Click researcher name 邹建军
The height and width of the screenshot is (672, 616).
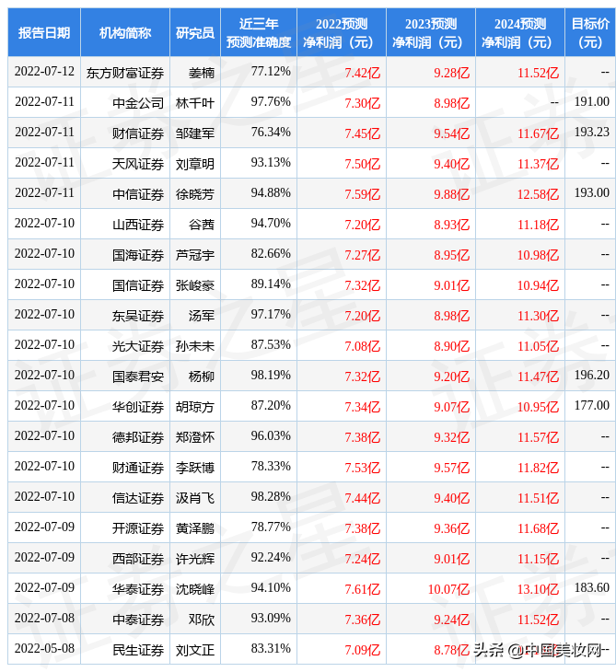195,133
